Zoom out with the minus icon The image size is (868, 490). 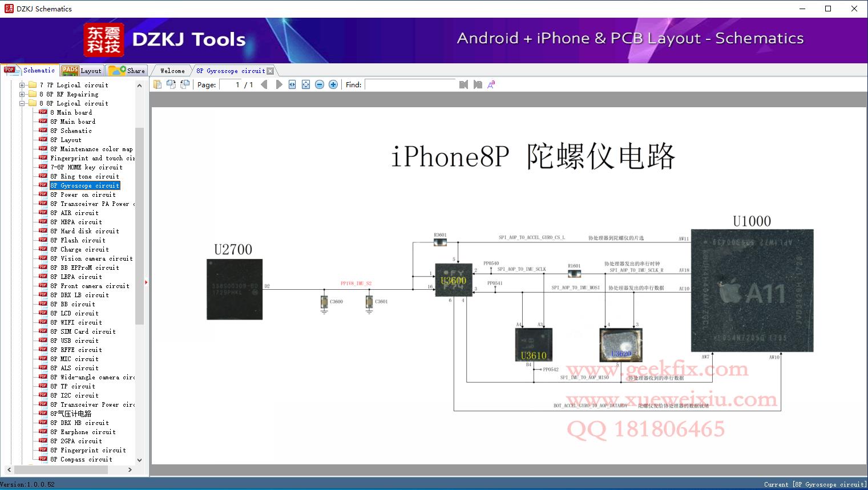(x=320, y=84)
